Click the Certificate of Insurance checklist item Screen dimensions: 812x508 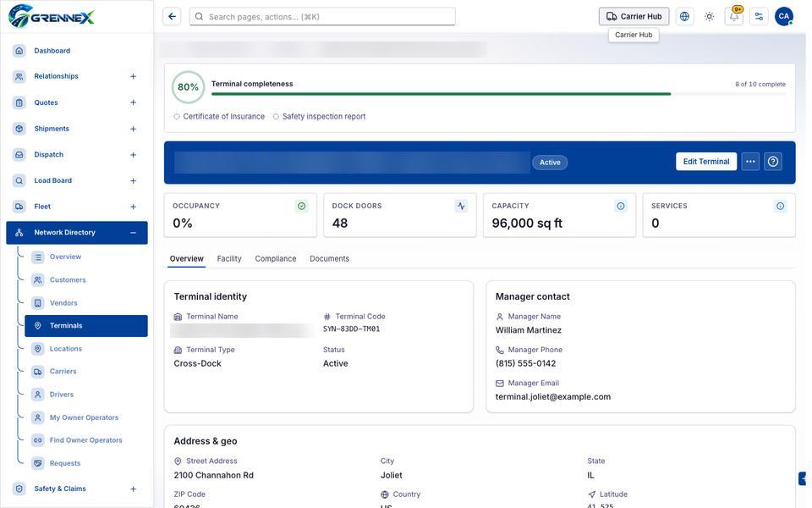219,117
